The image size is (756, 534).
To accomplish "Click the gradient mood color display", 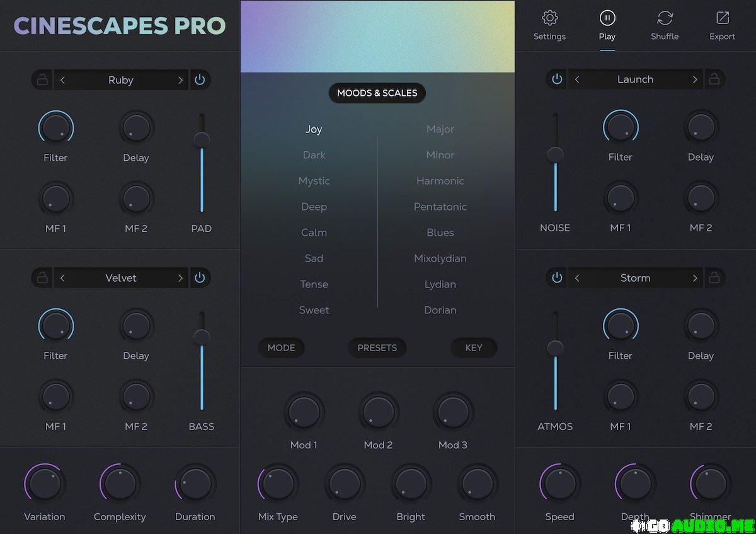I will 377,36.
